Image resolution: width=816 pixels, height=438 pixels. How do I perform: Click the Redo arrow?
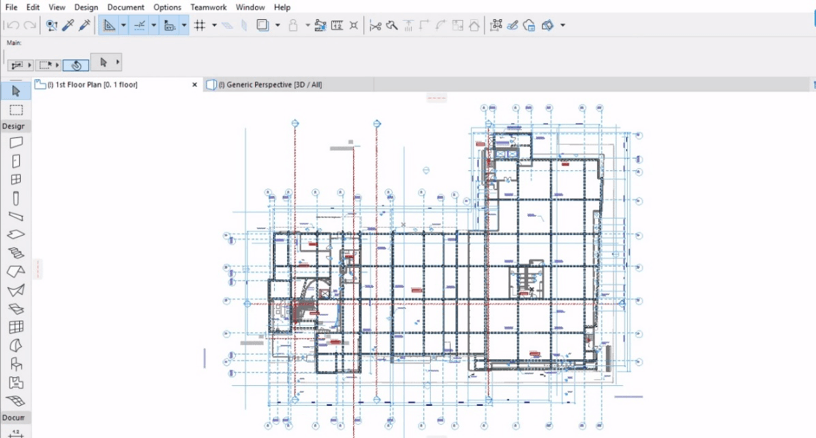coord(30,25)
